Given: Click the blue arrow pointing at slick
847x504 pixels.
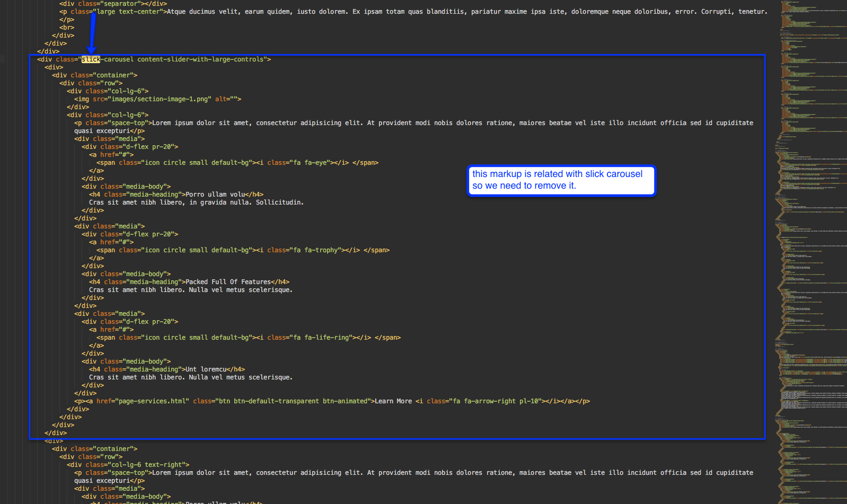Looking at the screenshot, I should 92,33.
